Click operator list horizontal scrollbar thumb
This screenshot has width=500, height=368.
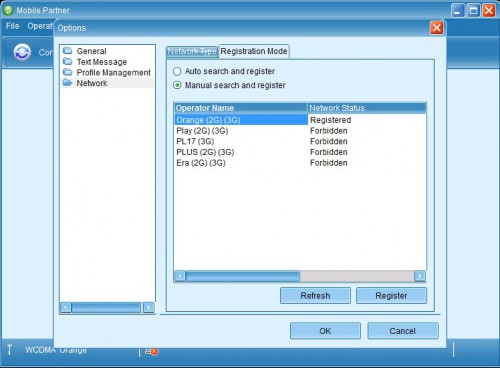(x=243, y=276)
